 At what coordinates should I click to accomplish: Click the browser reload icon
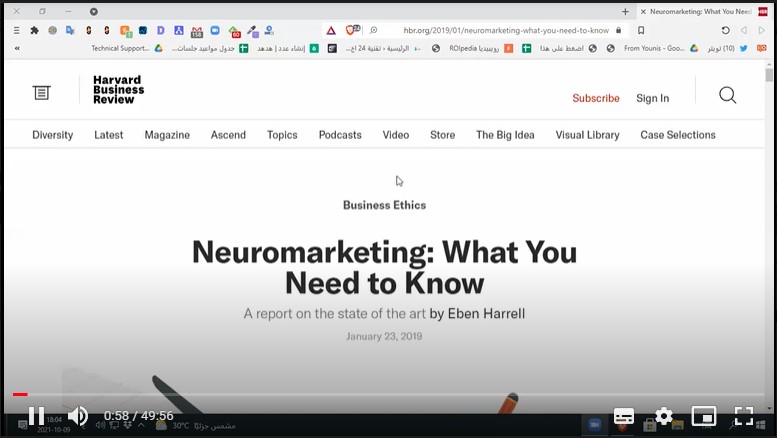pyautogui.click(x=725, y=31)
